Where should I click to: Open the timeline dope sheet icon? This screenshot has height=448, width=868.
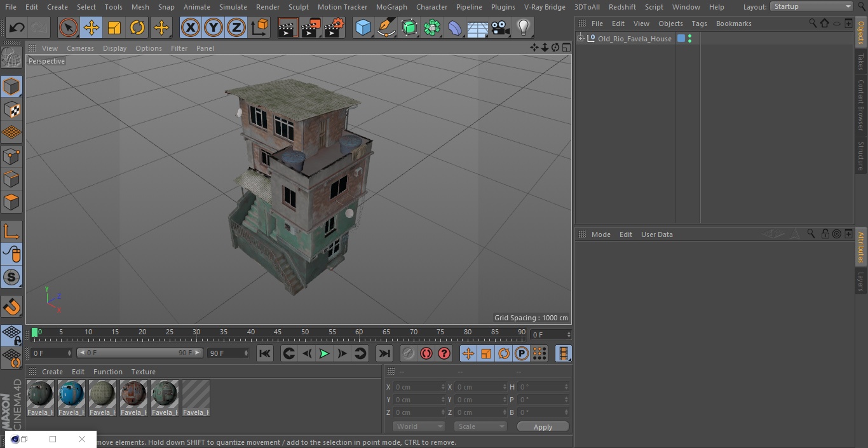click(x=563, y=353)
